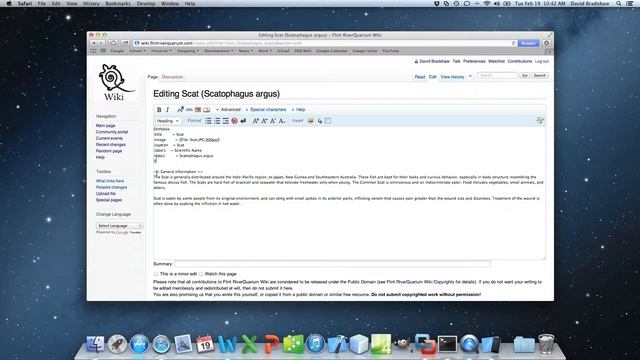
Task: Insert reference icon in editor toolbar
Action: click(x=207, y=110)
